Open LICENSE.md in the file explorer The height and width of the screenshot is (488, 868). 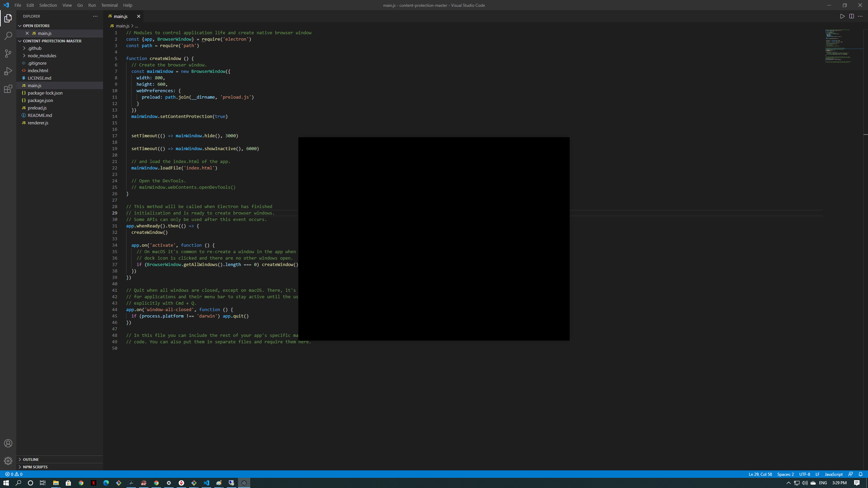60,78
